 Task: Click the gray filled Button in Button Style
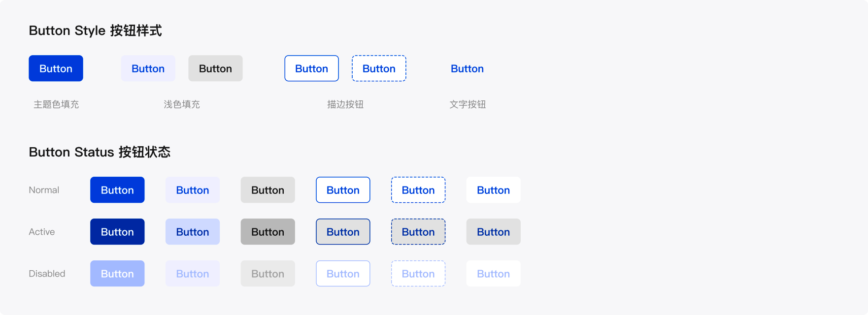(x=215, y=68)
